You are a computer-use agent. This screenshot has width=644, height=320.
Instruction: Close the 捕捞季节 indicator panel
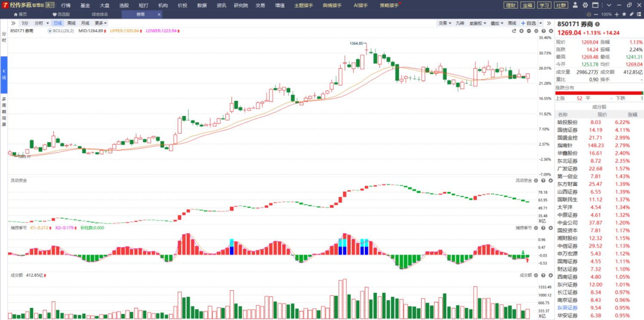pos(550,227)
